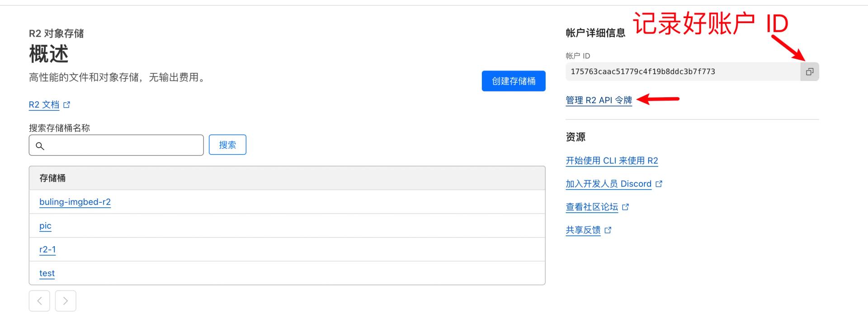This screenshot has width=868, height=314.
Task: Click the external-link icon beside 共享反馈
Action: tap(608, 230)
